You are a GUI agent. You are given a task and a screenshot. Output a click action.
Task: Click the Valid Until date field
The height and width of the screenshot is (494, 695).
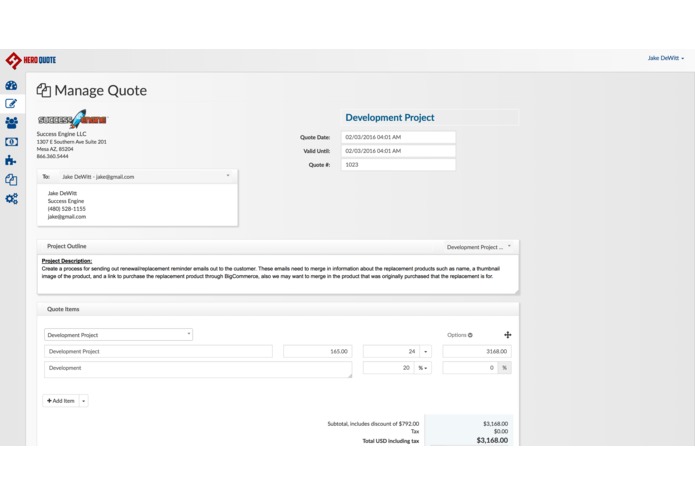398,151
